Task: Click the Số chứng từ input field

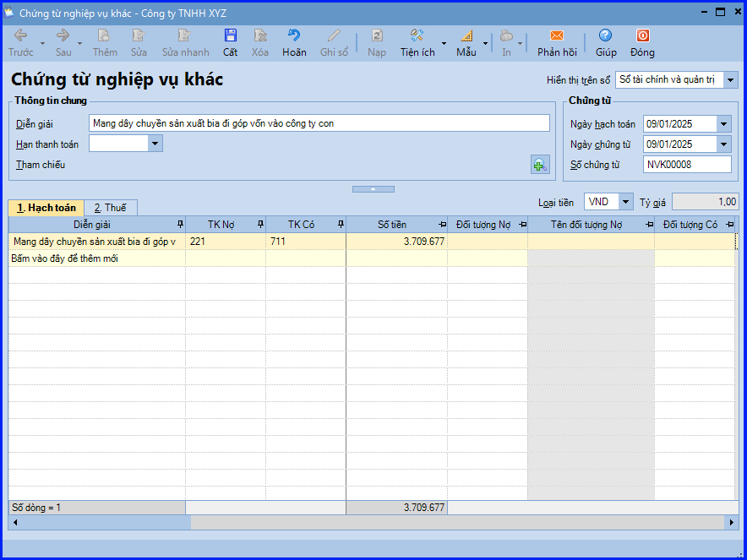Action: tap(686, 165)
